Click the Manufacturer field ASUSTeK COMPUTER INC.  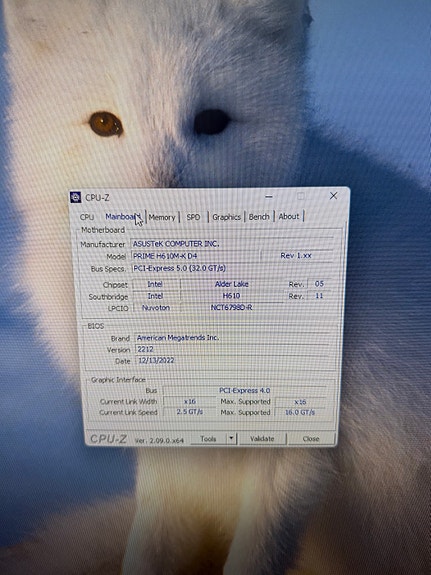click(x=232, y=244)
